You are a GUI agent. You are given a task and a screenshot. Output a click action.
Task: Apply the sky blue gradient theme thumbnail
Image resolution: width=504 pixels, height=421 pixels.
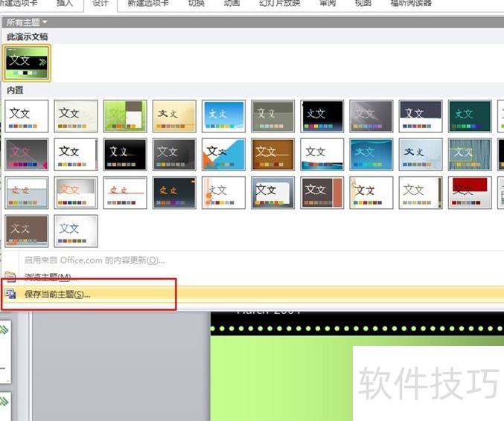pos(223,116)
